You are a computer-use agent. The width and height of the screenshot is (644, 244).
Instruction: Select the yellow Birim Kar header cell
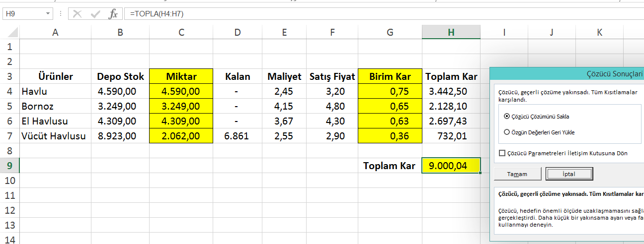(x=390, y=76)
